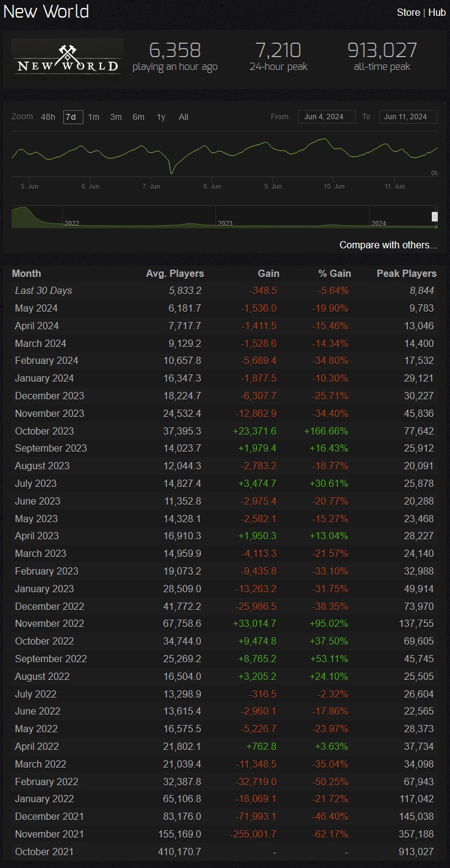Click the From date field Jun 4, 2024
This screenshot has width=450, height=868.
(x=326, y=117)
